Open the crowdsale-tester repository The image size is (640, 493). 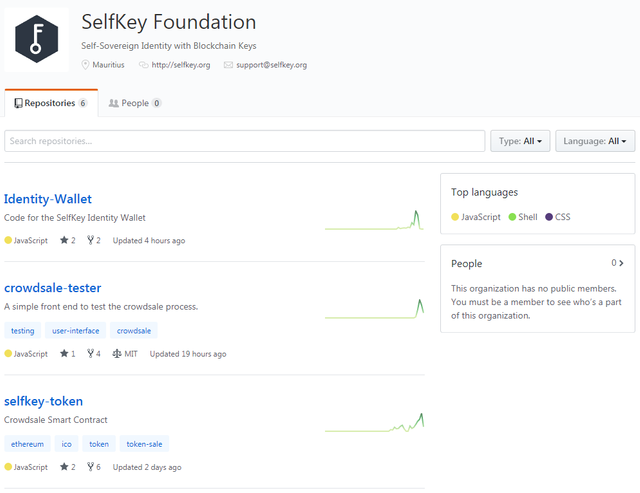click(53, 288)
